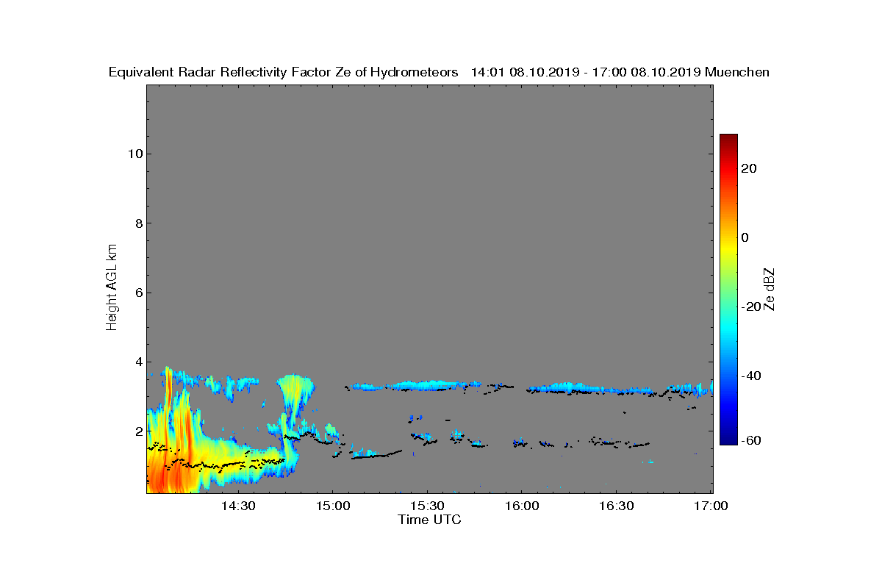
Task: Click the dark red top of the colorbar
Action: click(728, 140)
